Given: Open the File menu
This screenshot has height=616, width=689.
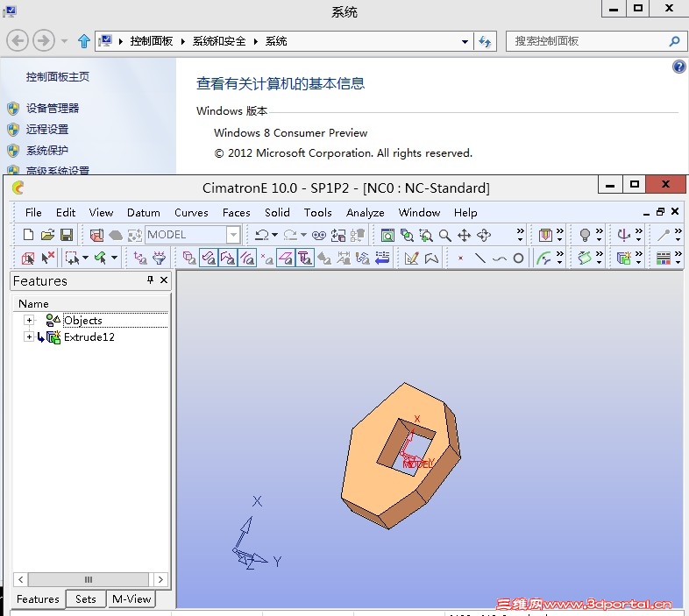Looking at the screenshot, I should 33,213.
